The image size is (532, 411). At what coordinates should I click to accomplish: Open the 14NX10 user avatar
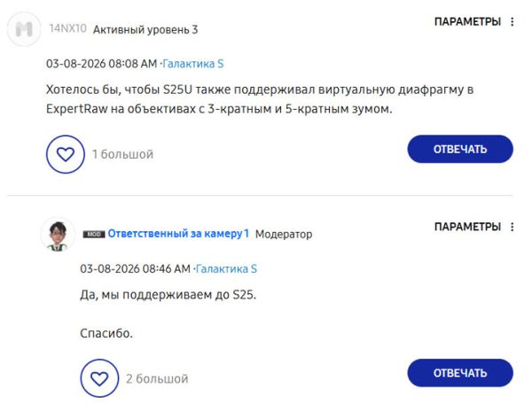tap(24, 29)
